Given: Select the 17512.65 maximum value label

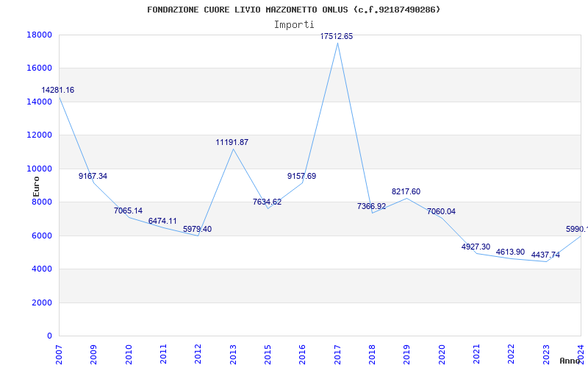Looking at the screenshot, I should (x=337, y=36).
